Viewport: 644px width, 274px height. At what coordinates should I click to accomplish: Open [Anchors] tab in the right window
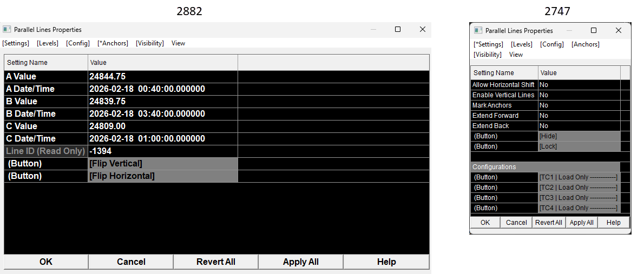point(585,44)
